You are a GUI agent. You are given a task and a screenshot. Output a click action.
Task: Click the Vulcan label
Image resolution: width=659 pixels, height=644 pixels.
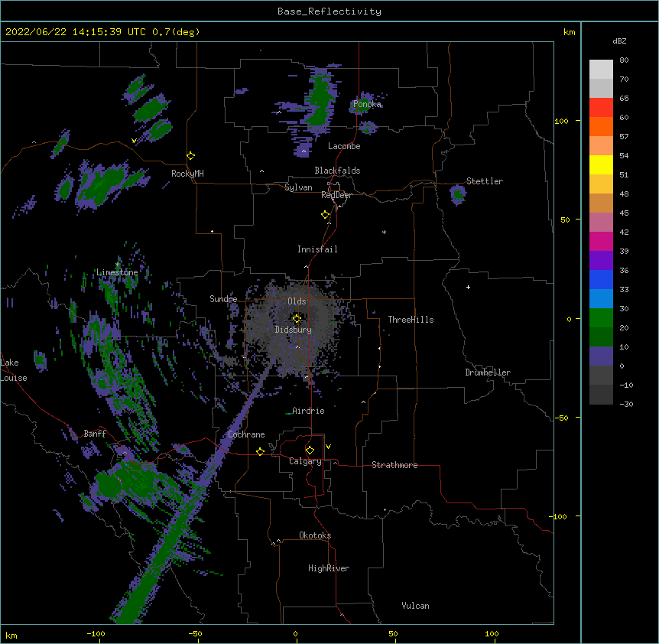415,606
